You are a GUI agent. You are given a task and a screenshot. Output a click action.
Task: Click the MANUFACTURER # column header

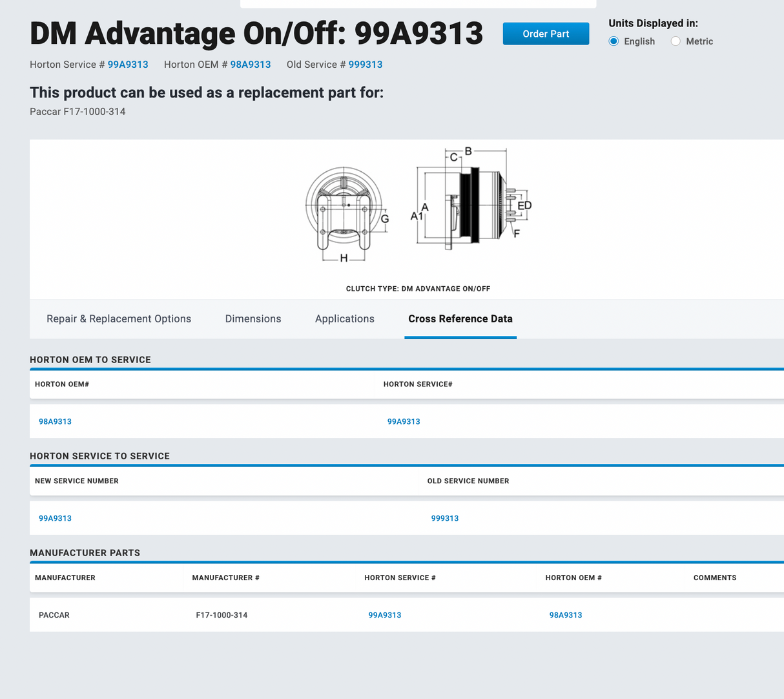tap(226, 578)
